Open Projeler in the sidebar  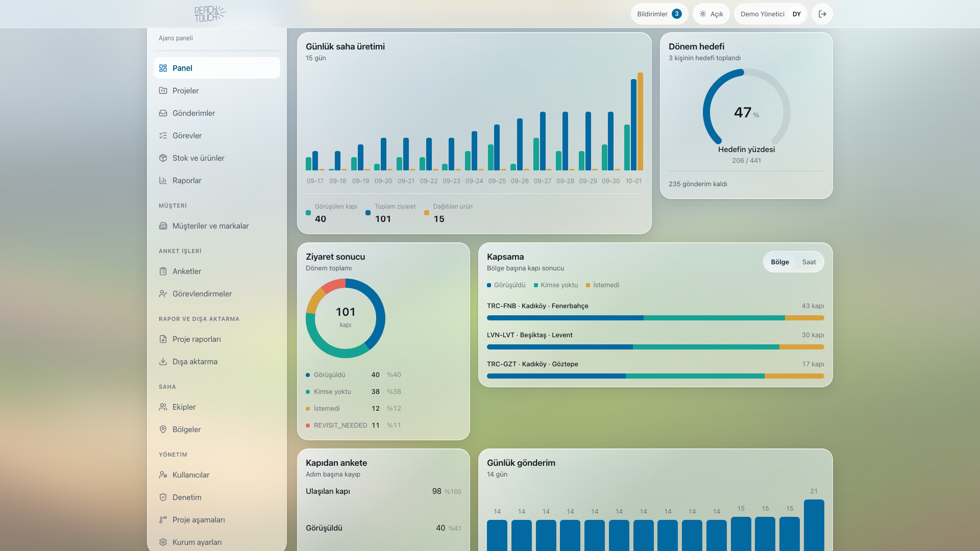(x=217, y=90)
